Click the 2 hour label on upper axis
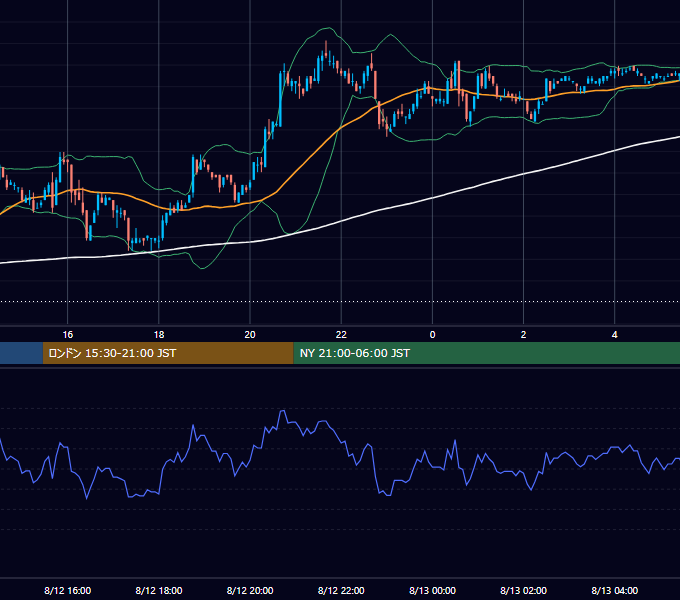The image size is (680, 600). pyautogui.click(x=523, y=335)
